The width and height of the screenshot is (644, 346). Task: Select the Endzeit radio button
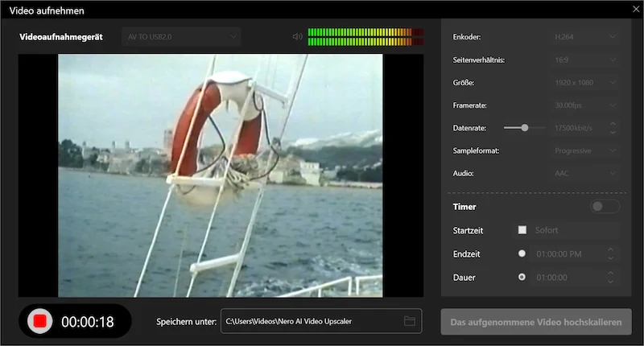522,253
